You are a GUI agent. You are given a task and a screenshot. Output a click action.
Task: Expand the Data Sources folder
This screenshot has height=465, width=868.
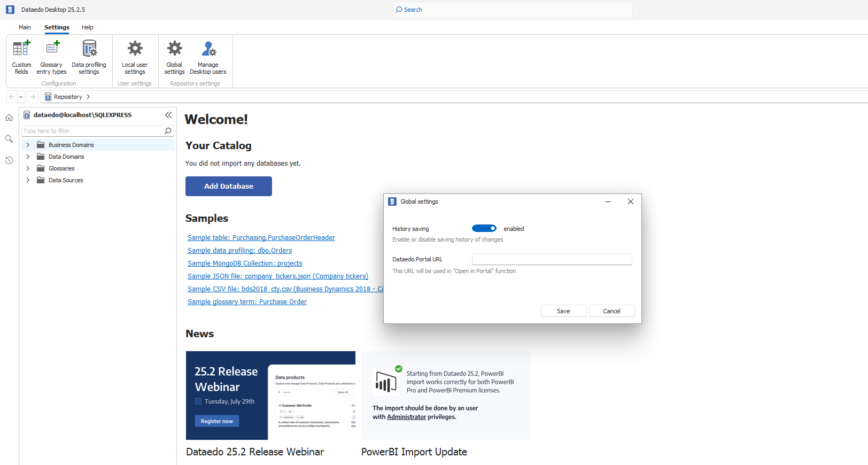tap(28, 180)
